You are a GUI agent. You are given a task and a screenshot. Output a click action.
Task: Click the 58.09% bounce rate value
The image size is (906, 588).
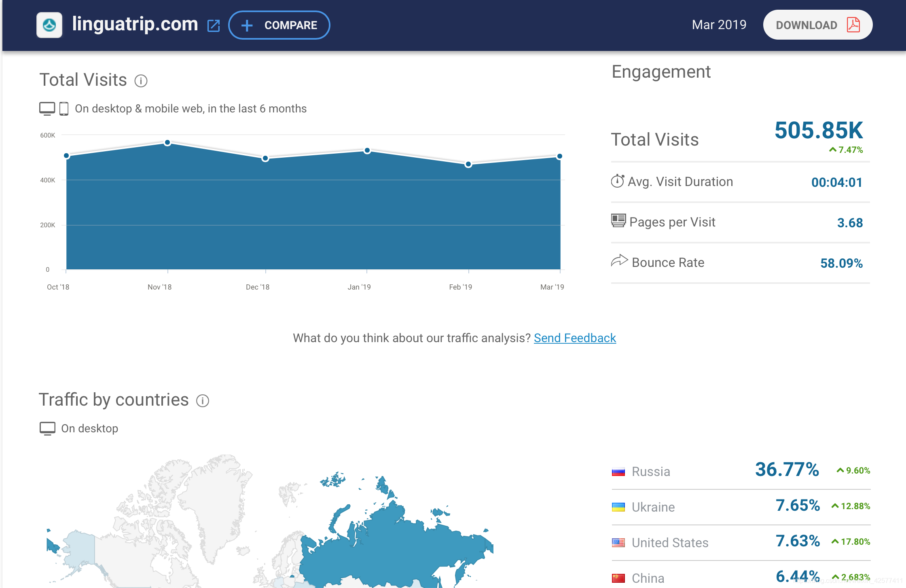tap(841, 263)
